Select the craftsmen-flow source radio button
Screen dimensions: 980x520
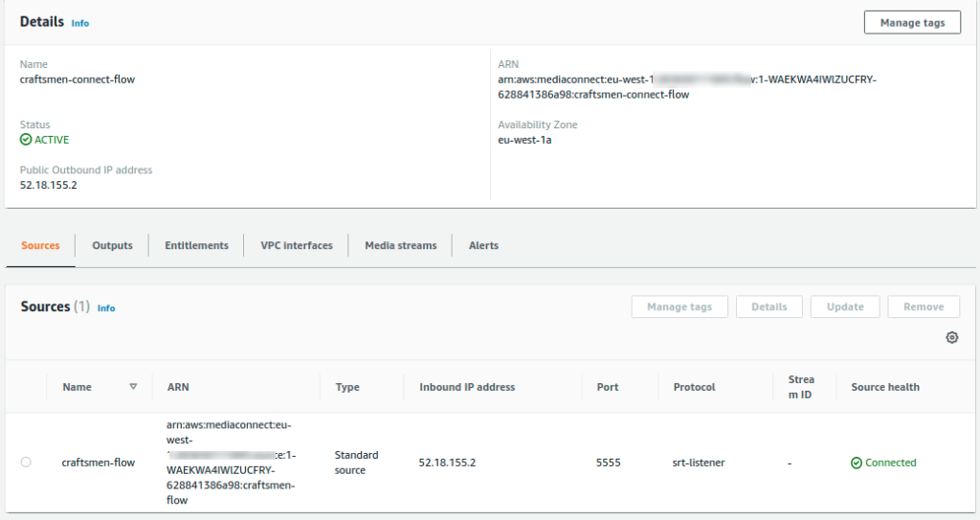click(26, 463)
